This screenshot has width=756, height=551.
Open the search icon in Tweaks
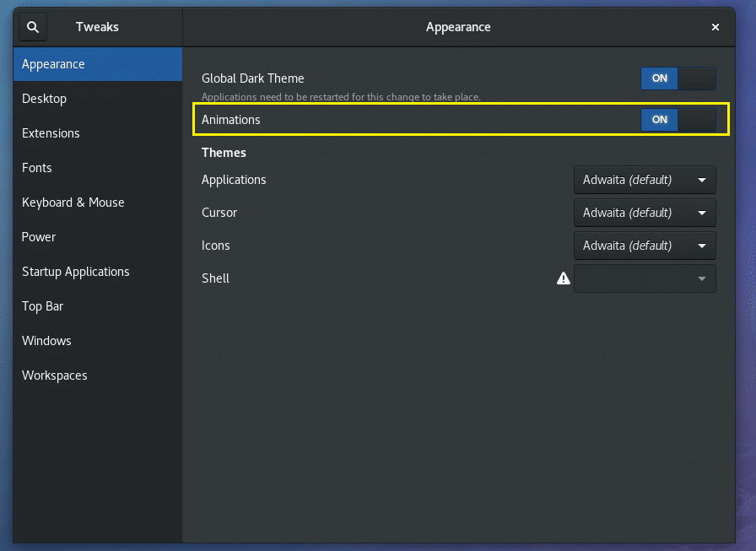pos(32,26)
